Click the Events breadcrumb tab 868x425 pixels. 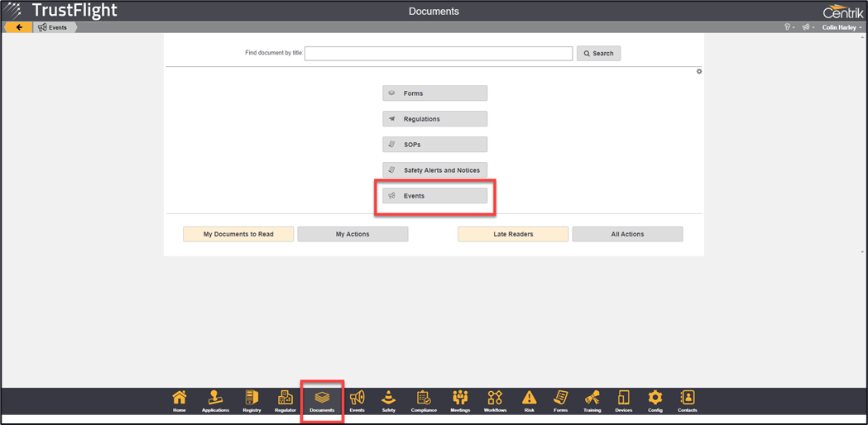(53, 27)
